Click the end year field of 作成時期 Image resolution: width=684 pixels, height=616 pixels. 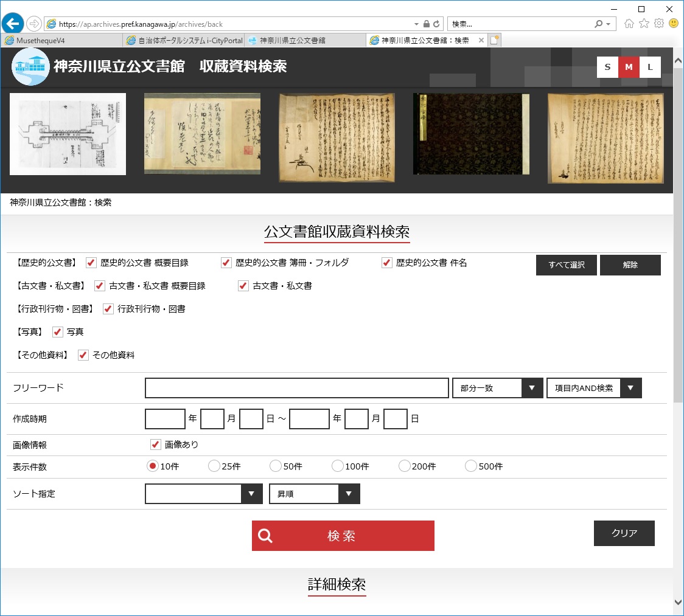309,418
